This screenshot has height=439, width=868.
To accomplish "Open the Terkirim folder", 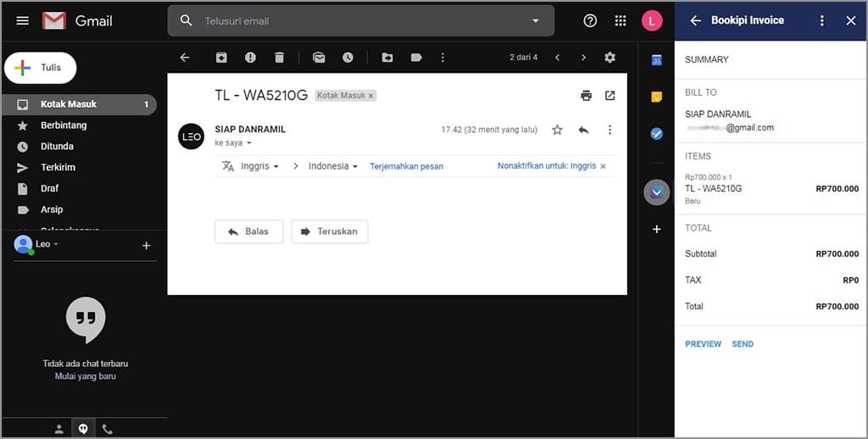I will tap(58, 168).
